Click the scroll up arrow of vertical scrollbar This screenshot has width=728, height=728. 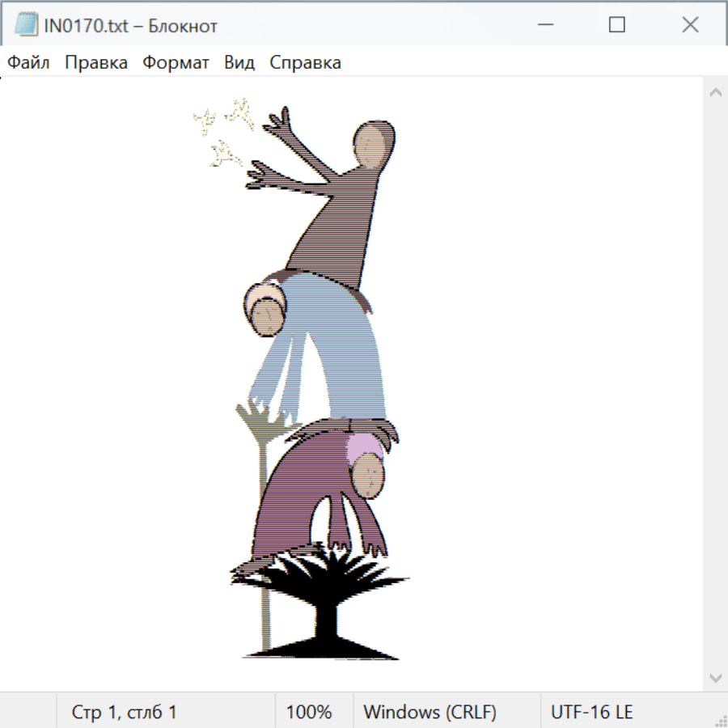[715, 92]
